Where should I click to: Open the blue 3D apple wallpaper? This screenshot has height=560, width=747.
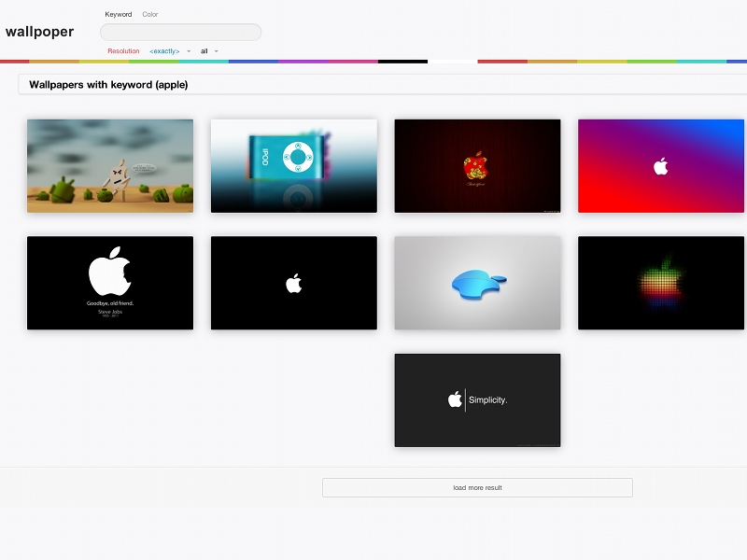click(x=477, y=283)
